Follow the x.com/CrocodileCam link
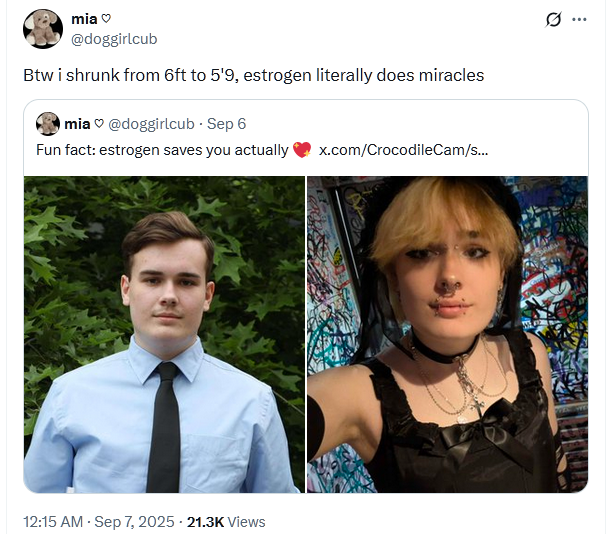 (x=403, y=150)
